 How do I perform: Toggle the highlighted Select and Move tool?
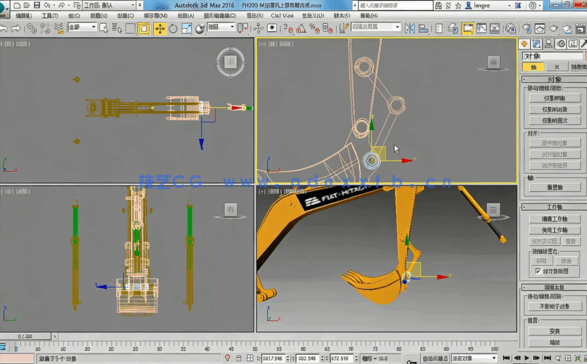[160, 28]
